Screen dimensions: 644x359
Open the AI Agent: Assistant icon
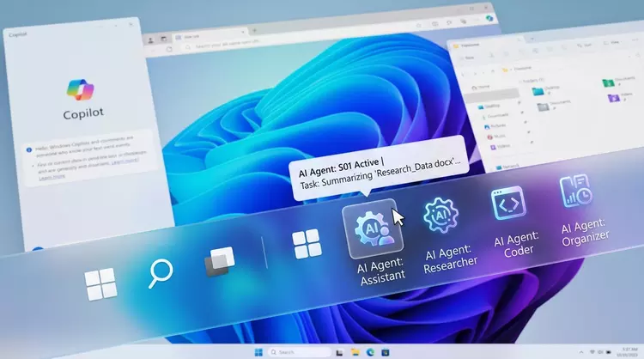coord(373,229)
